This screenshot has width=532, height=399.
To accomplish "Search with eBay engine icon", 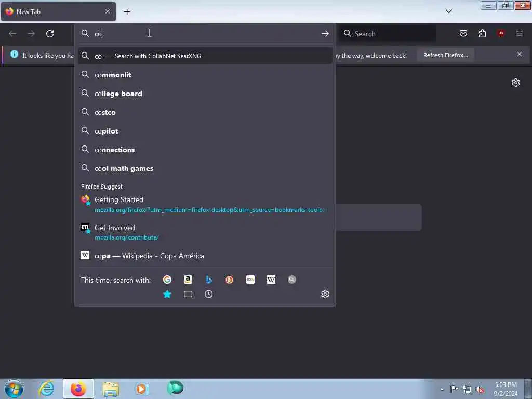I will tap(250, 280).
